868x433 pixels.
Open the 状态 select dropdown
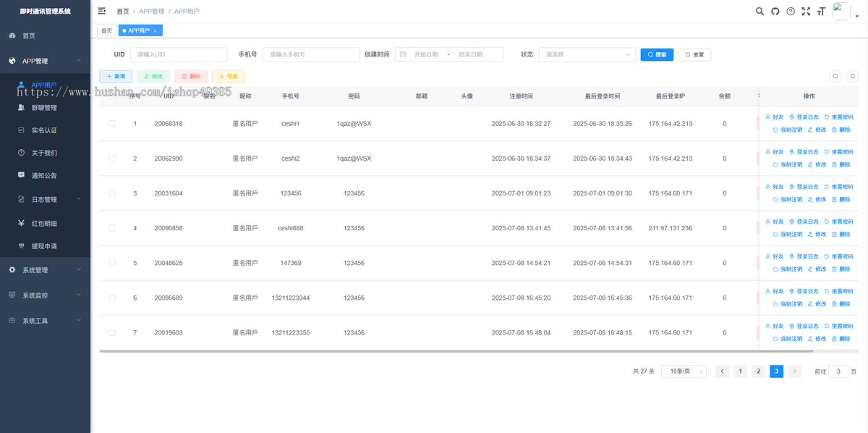pos(587,54)
